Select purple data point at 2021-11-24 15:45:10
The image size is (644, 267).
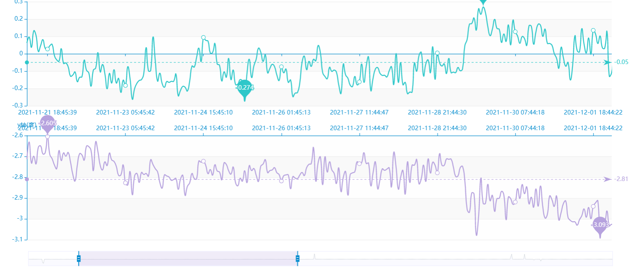(x=203, y=161)
